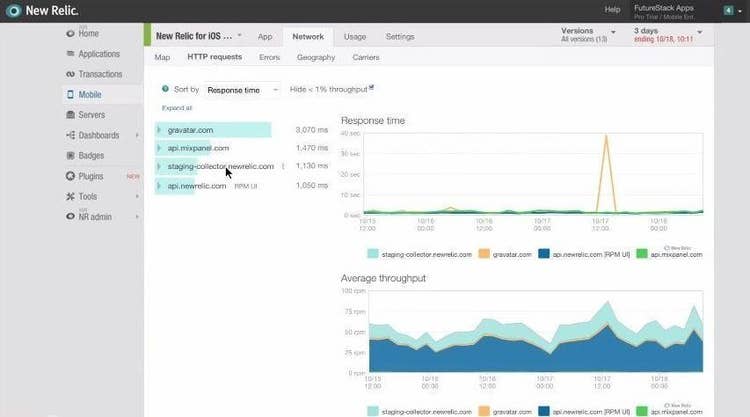Click the Plugins sidebar icon
This screenshot has width=750, height=417.
69,176
